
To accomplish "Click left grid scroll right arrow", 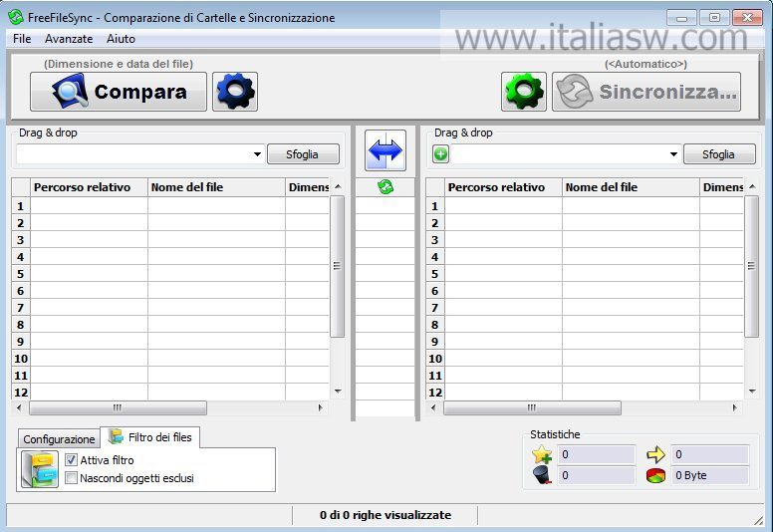I will coord(321,407).
